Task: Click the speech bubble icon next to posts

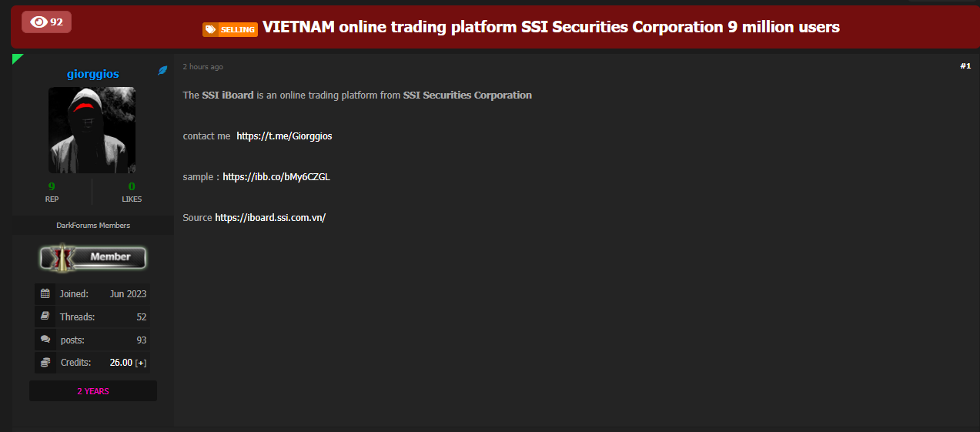Action: [x=45, y=340]
